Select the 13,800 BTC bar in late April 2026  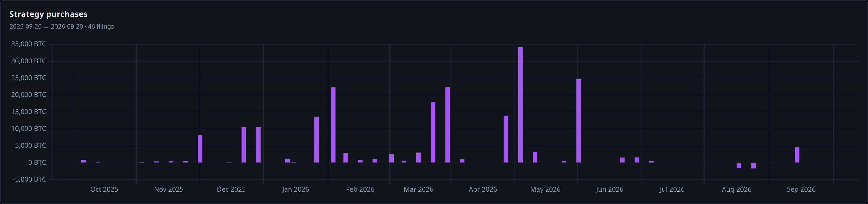[x=506, y=139]
